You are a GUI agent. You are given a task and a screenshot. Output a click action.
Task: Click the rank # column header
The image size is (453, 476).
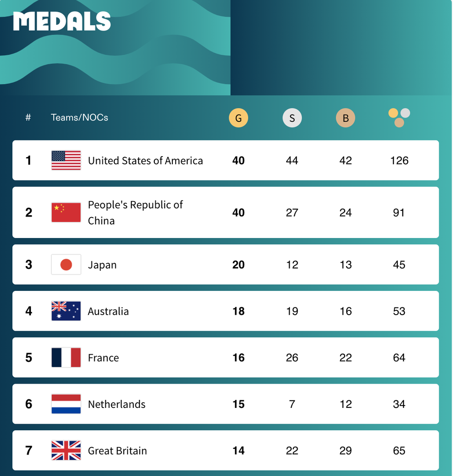click(x=28, y=117)
